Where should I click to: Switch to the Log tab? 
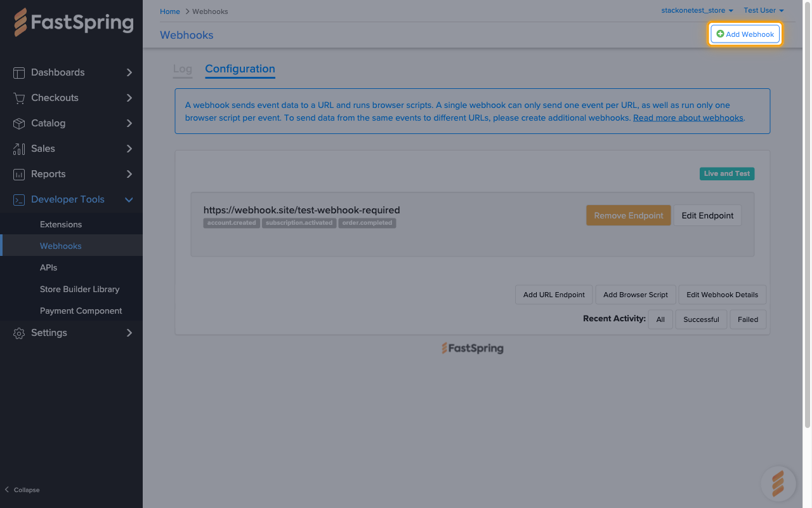(183, 69)
